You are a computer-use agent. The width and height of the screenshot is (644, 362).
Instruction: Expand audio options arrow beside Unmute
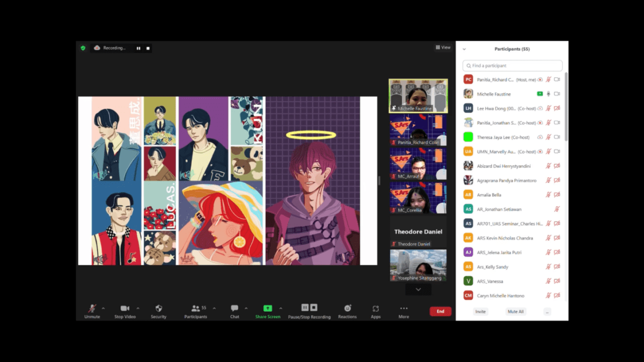[104, 308]
